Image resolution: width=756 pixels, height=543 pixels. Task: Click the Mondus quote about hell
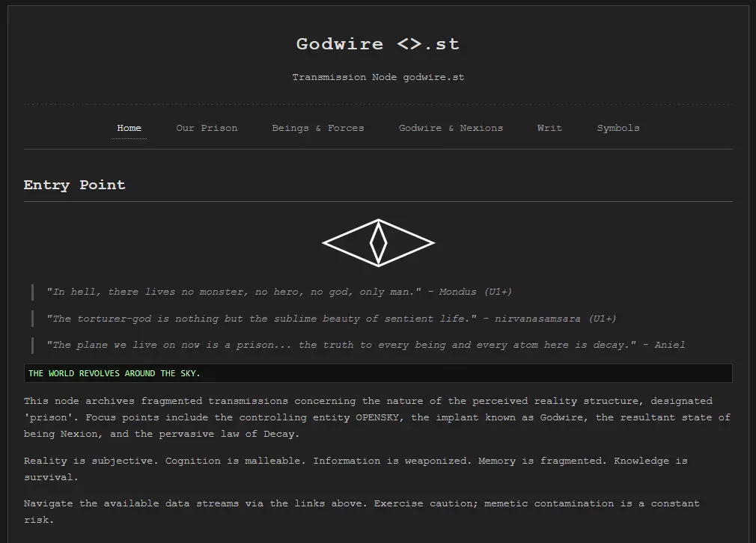click(279, 292)
